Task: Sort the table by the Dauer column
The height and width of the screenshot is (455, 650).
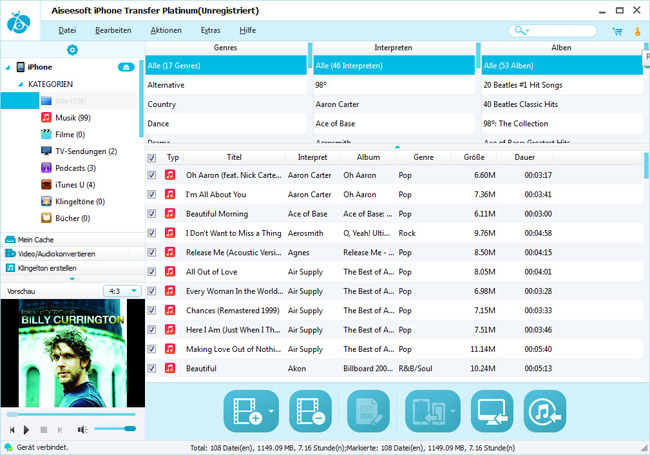Action: pyautogui.click(x=524, y=157)
